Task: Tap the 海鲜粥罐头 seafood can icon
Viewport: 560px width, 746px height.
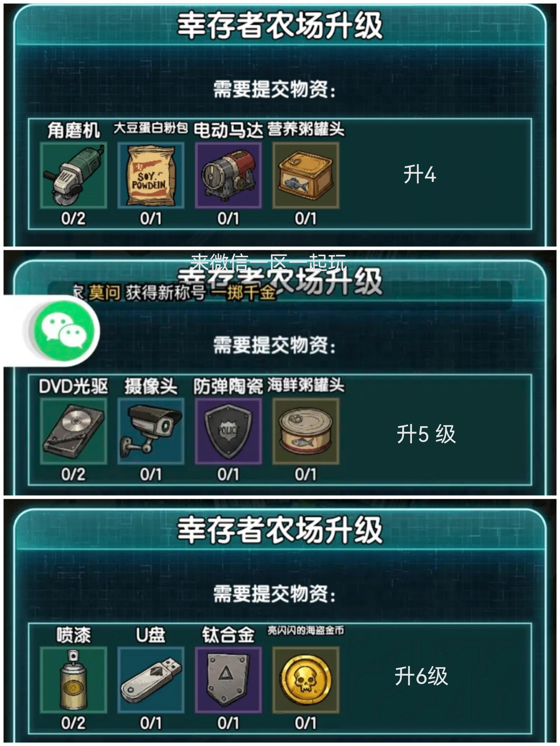Action: 306,431
